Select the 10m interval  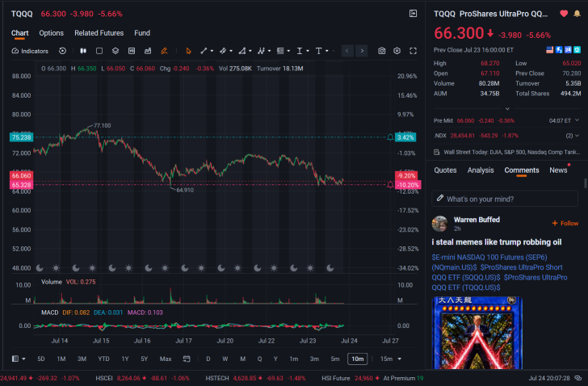point(357,359)
